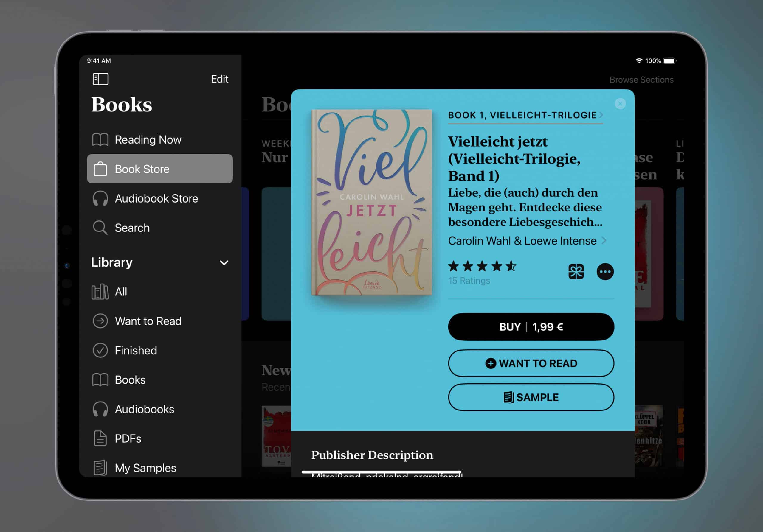Click the Vielleicht jetzt book cover
763x532 pixels.
click(x=372, y=202)
